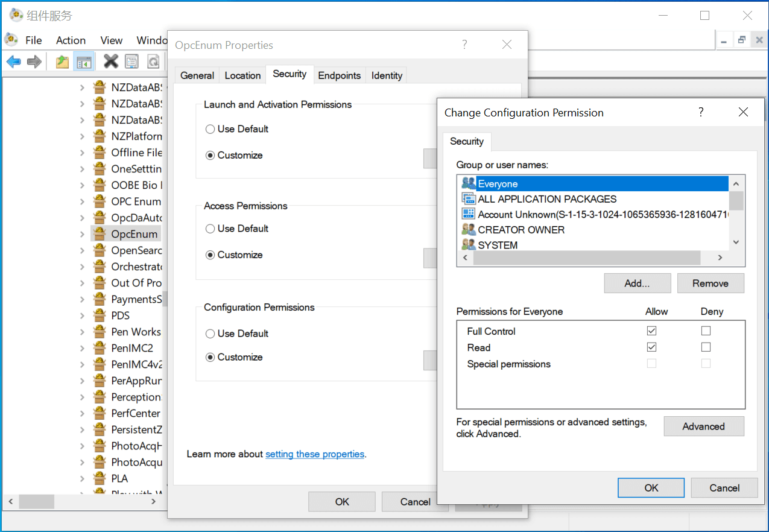Screen dimensions: 769x532
Task: Select the SYSTEM user group icon
Action: (x=468, y=245)
